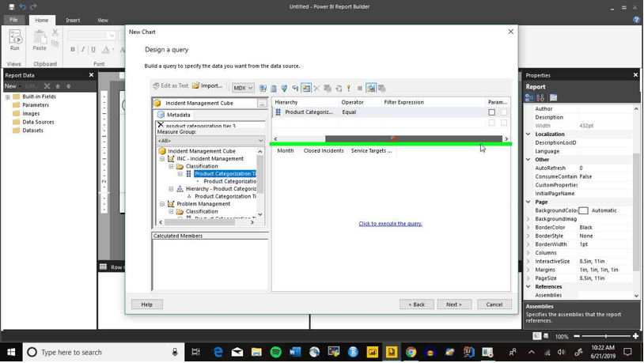The image size is (644, 363).
Task: Toggle Underline formatting in the Font group
Action: [x=93, y=49]
